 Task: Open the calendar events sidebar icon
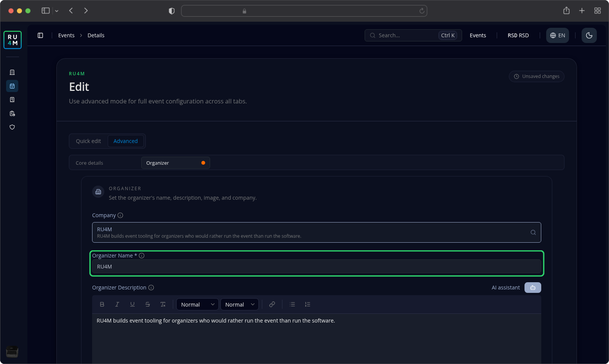tap(12, 86)
